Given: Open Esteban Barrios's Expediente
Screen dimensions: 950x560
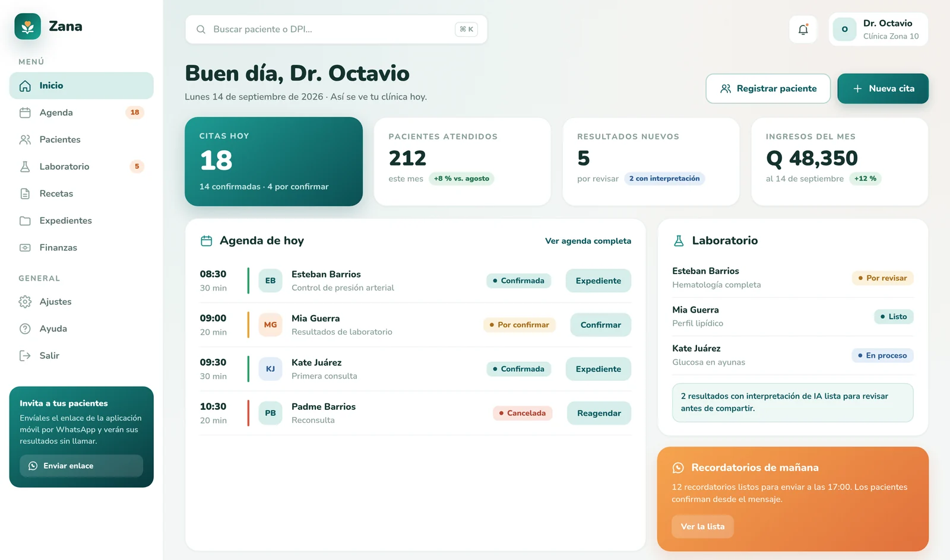Looking at the screenshot, I should click(598, 281).
